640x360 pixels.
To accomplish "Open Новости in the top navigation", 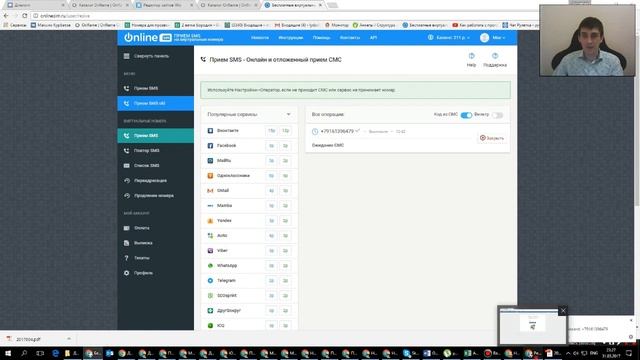I will tap(260, 38).
